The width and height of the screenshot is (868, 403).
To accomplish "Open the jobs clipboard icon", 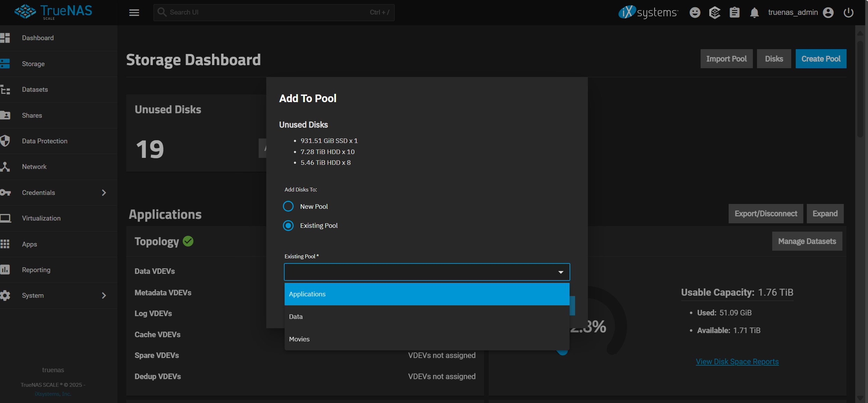I will point(735,12).
